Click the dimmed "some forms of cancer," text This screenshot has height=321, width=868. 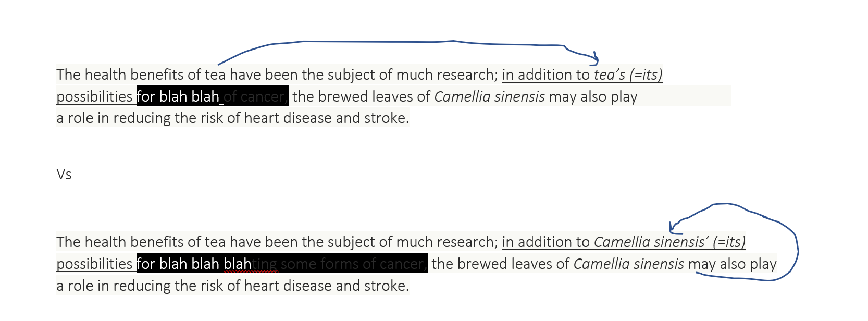pos(353,264)
